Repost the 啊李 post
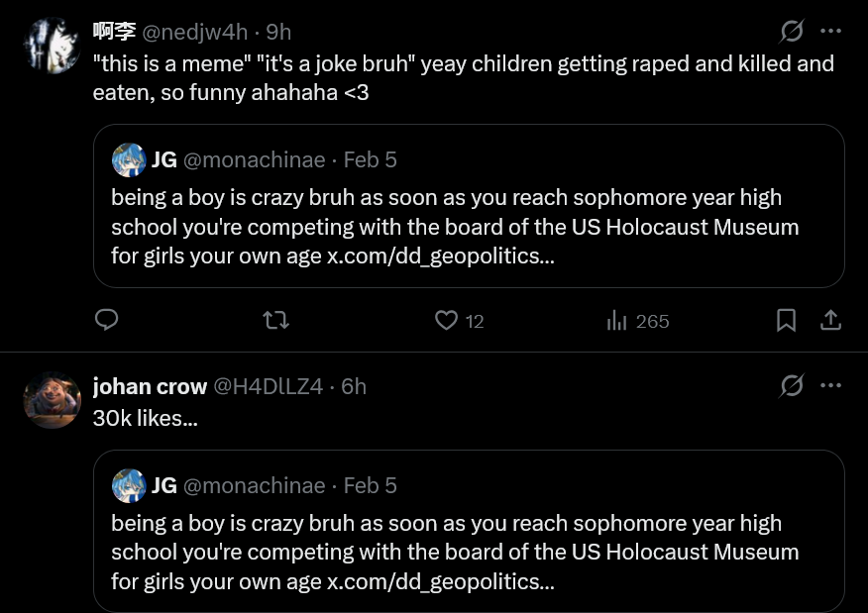 pos(276,320)
